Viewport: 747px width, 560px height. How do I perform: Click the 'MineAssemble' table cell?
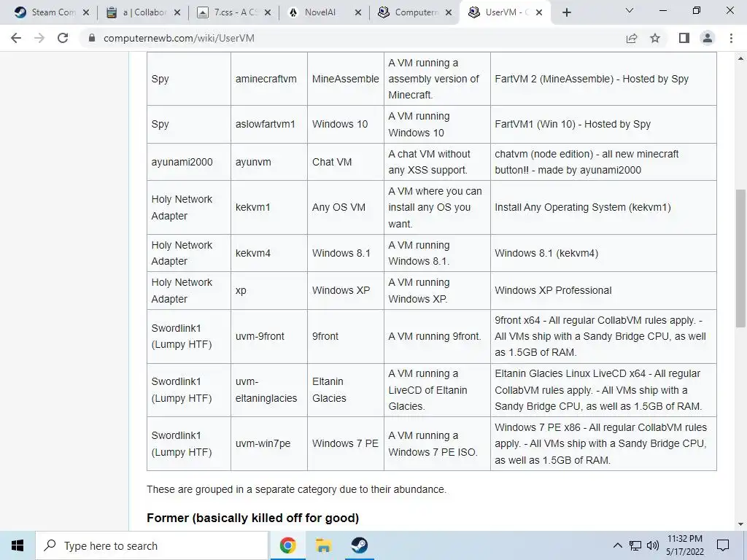pyautogui.click(x=345, y=79)
